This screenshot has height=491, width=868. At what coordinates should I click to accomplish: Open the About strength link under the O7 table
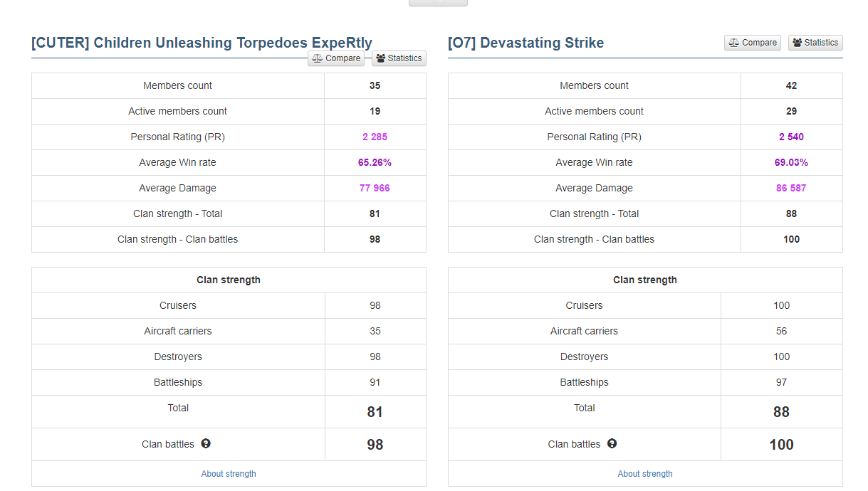click(x=645, y=474)
